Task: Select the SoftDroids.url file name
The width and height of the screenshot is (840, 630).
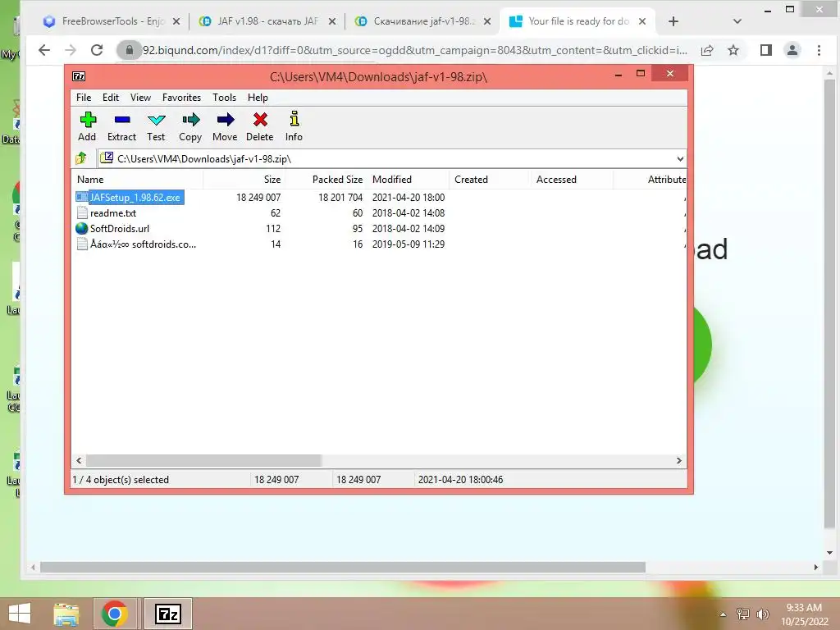Action: [120, 228]
